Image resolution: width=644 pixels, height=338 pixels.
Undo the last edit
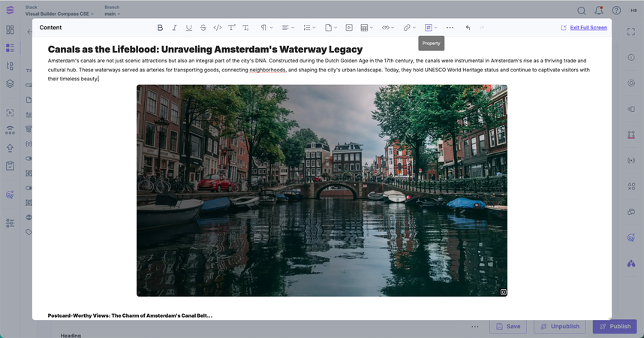[x=468, y=28]
